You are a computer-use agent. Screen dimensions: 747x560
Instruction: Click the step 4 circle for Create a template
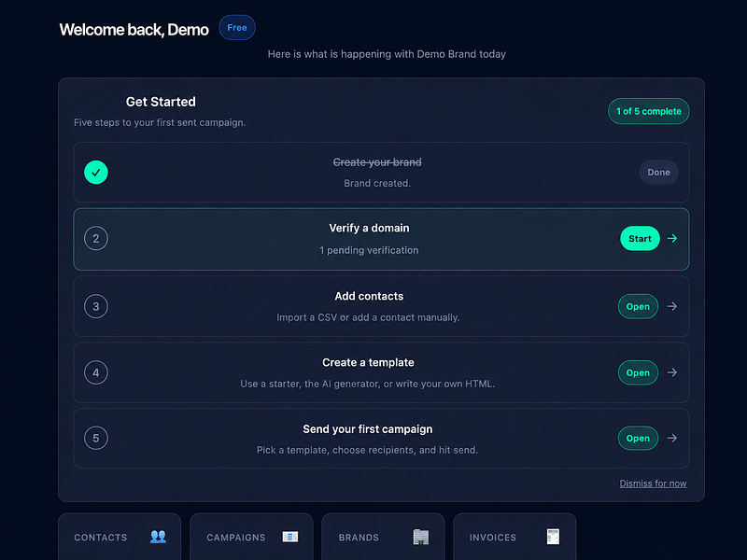(96, 372)
